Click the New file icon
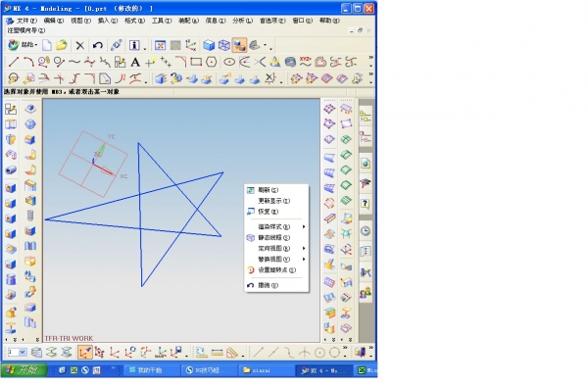Viewport: 588px width, 387px height. tap(47, 45)
